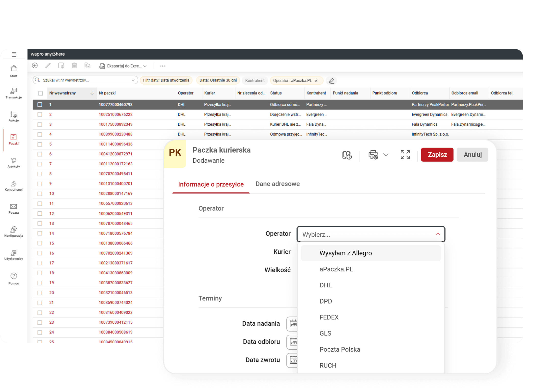This screenshot has width=543, height=392.
Task: Tick the select-all header checkbox
Action: point(40,93)
